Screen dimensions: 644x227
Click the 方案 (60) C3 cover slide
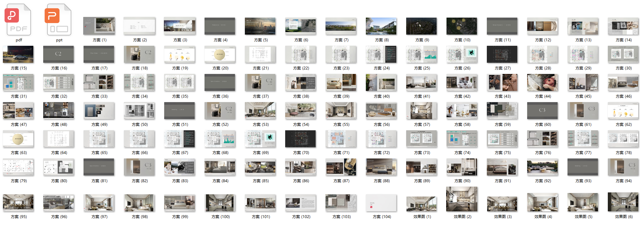tap(543, 110)
